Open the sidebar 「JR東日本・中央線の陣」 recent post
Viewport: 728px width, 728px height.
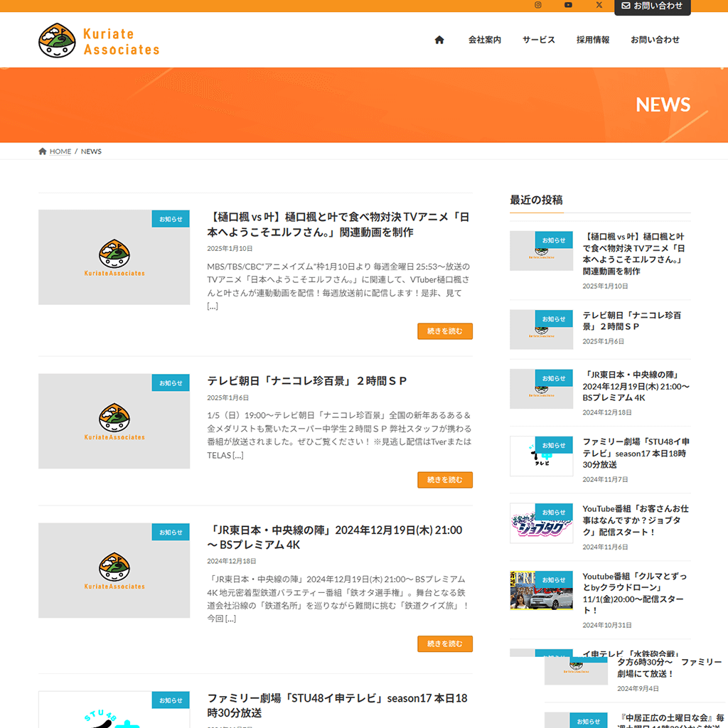click(636, 386)
